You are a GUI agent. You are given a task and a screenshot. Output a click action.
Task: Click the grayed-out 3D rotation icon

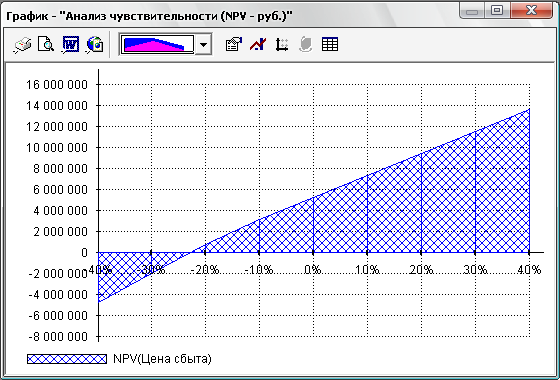pos(305,45)
